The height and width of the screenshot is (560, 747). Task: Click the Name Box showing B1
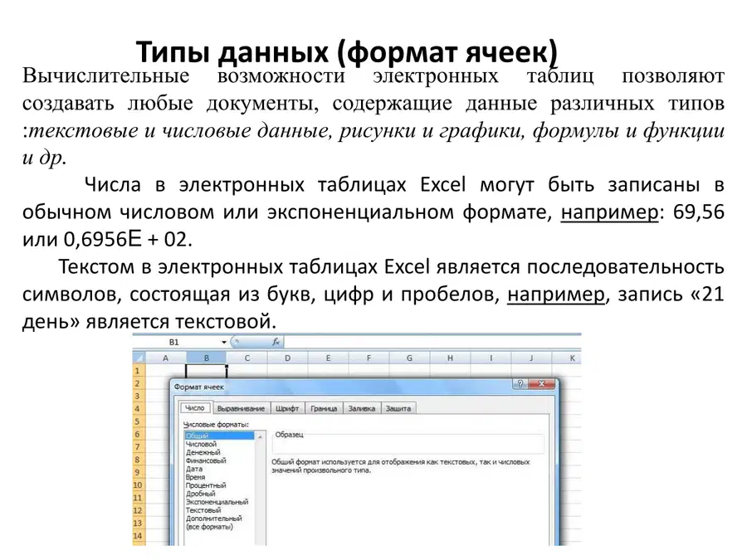coord(174,342)
